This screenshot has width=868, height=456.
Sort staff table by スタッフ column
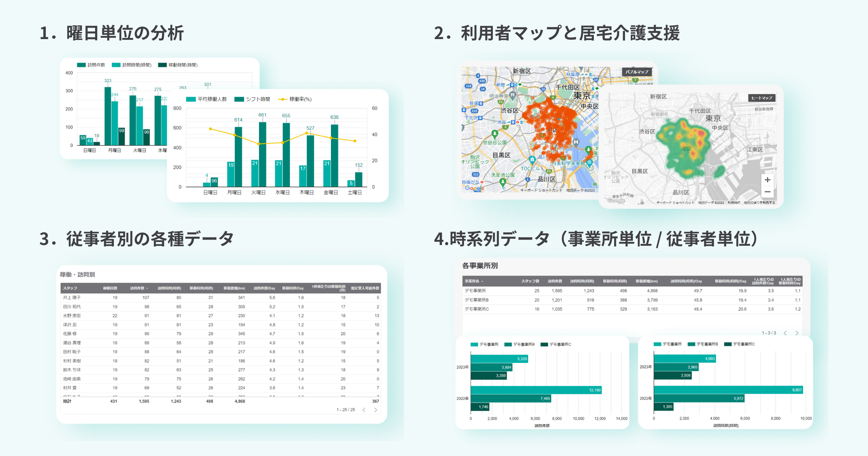(70, 288)
